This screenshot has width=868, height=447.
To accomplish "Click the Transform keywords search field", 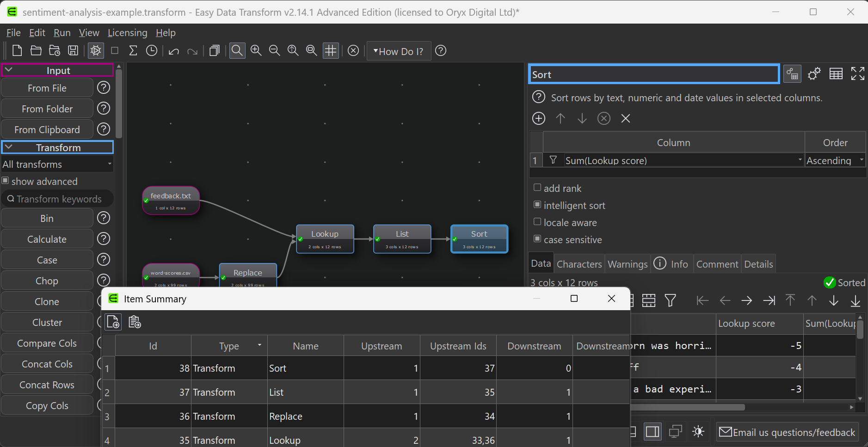I will (57, 199).
